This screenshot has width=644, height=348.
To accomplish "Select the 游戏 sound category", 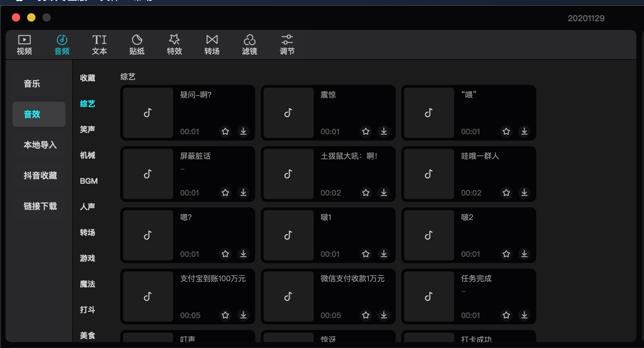I will click(88, 258).
